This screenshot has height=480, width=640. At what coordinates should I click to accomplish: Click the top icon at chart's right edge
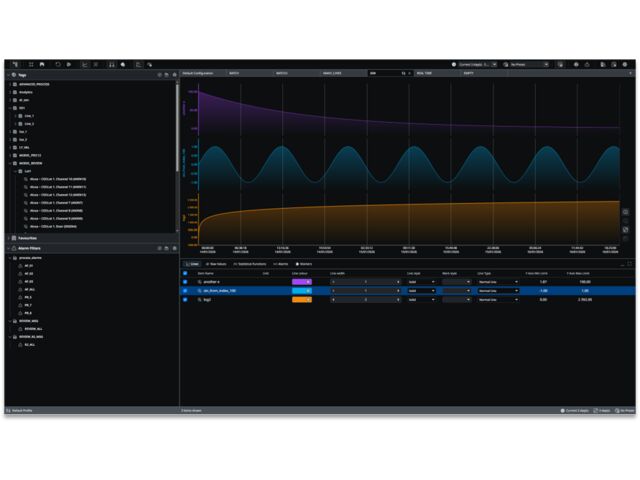pos(626,212)
